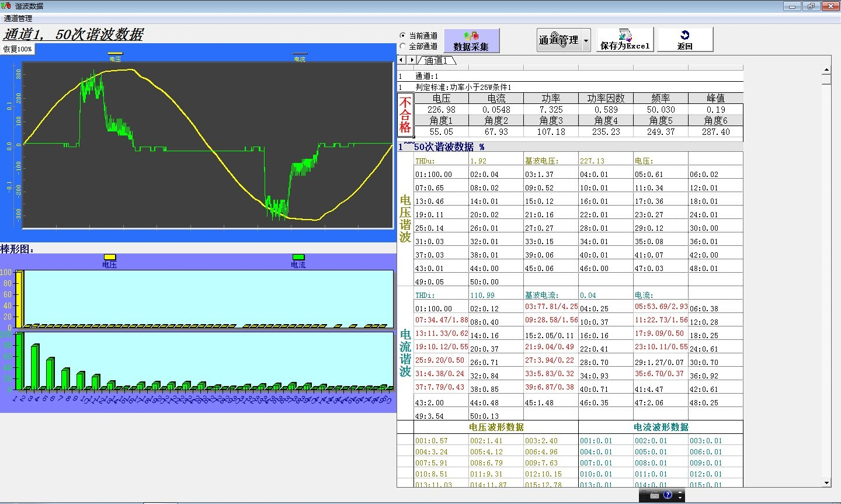This screenshot has height=504, width=841.
Task: Switch to the 通道1 sheet tab
Action: 436,60
